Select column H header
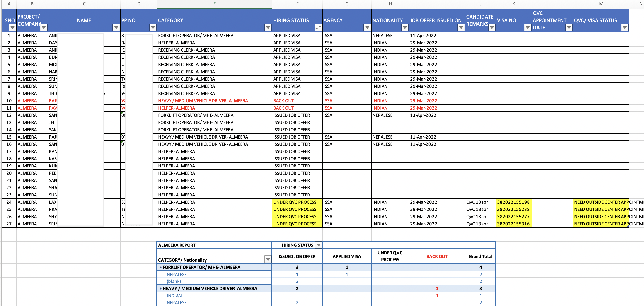 (390, 4)
